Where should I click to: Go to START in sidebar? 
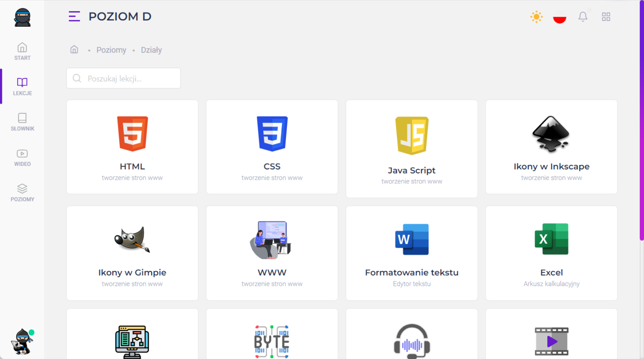coord(22,52)
